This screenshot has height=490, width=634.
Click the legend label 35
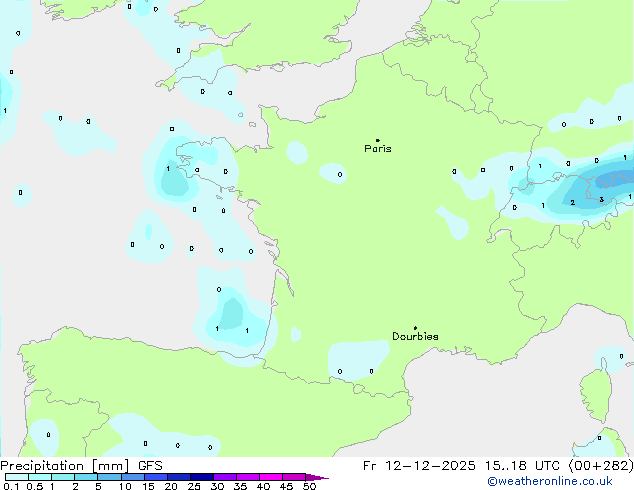pyautogui.click(x=240, y=486)
